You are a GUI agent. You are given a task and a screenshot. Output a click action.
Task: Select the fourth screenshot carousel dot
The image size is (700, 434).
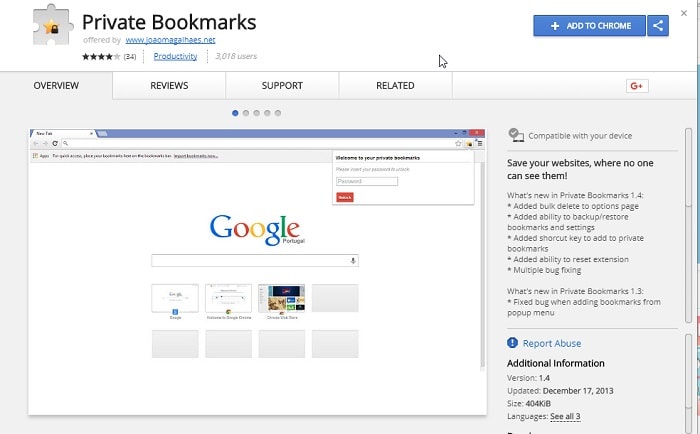point(267,113)
